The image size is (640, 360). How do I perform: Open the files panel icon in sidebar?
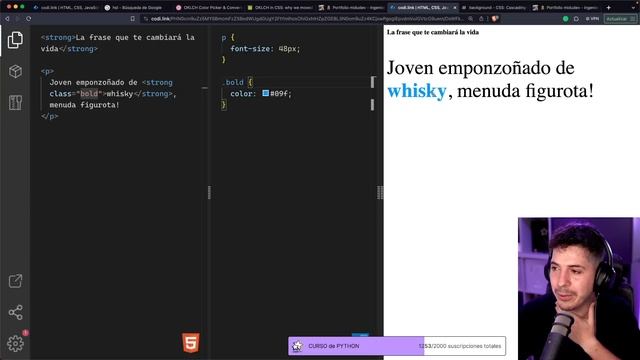[15, 40]
